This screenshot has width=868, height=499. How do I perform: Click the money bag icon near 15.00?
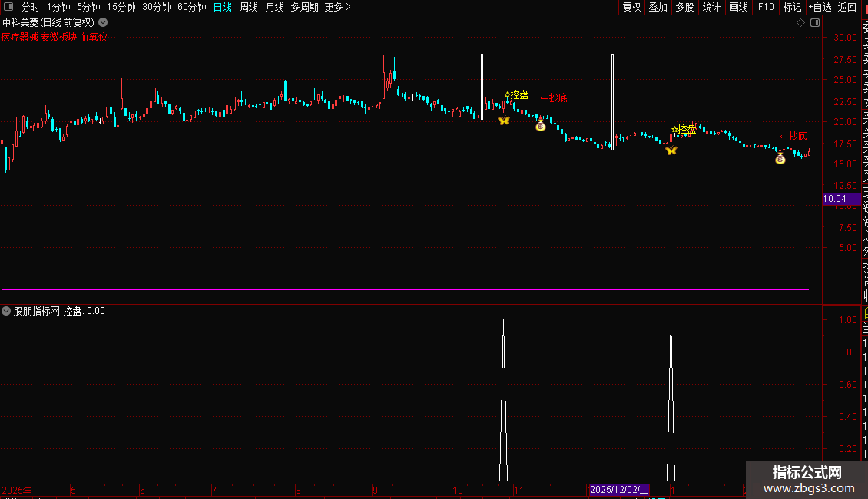(x=780, y=159)
